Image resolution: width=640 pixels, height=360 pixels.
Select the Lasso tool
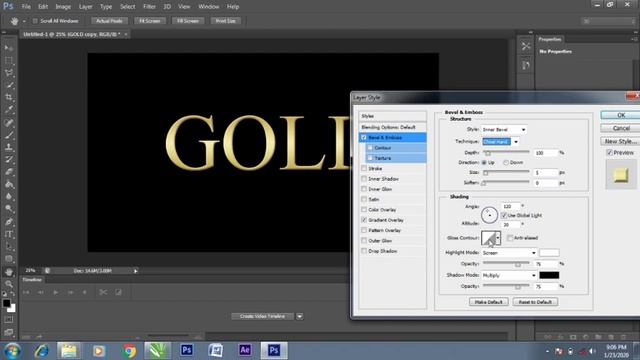point(9,73)
